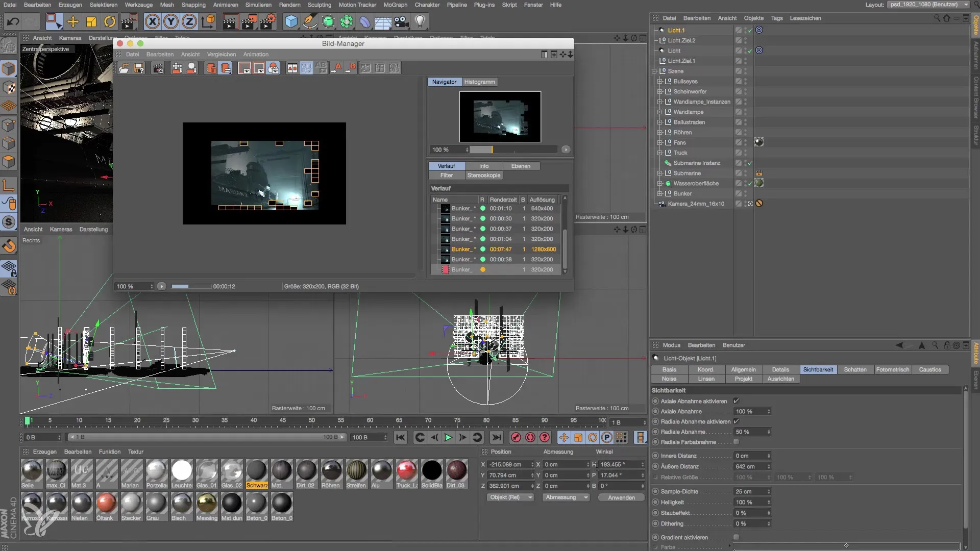Toggle Y axis lock
Viewport: 980px width, 551px height.
[x=171, y=21]
